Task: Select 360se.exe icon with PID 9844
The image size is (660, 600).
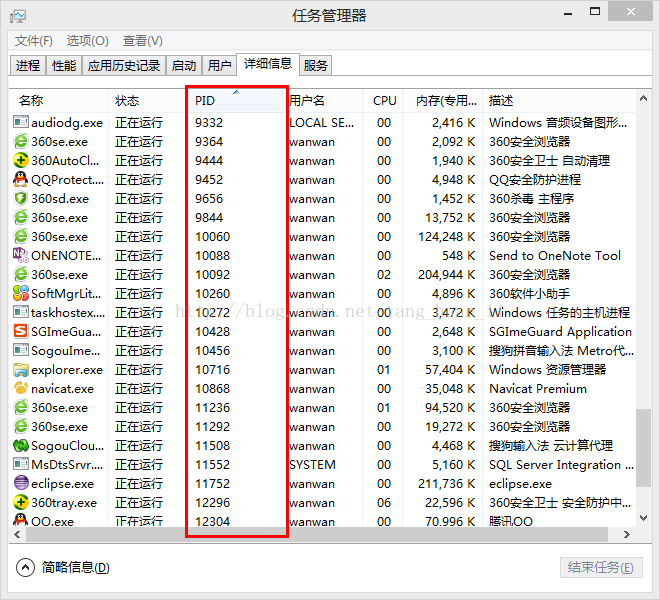Action: pos(21,217)
